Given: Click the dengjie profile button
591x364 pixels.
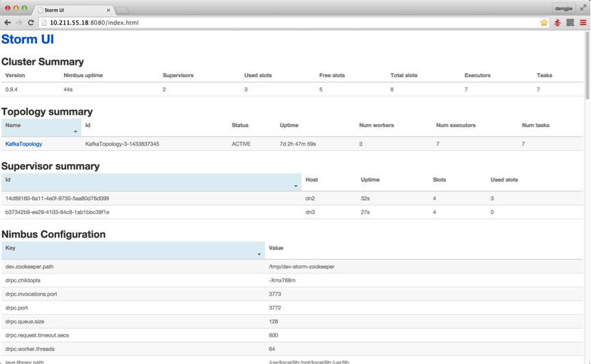Looking at the screenshot, I should click(564, 8).
